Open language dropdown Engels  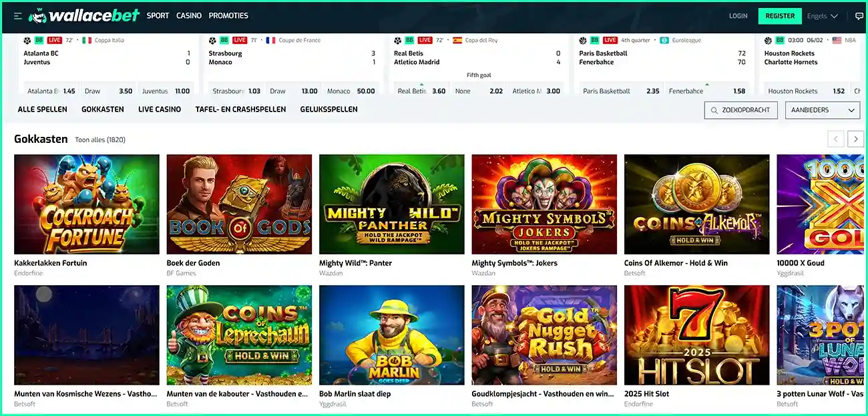point(823,16)
